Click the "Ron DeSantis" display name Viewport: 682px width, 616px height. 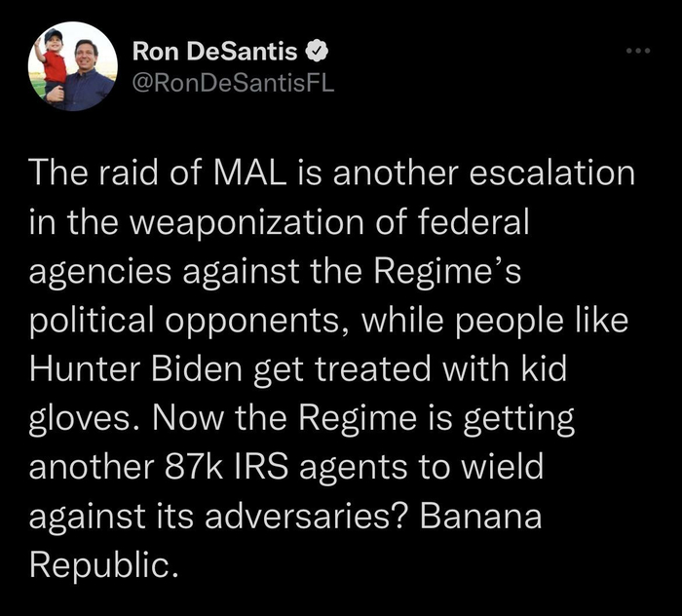tap(214, 50)
